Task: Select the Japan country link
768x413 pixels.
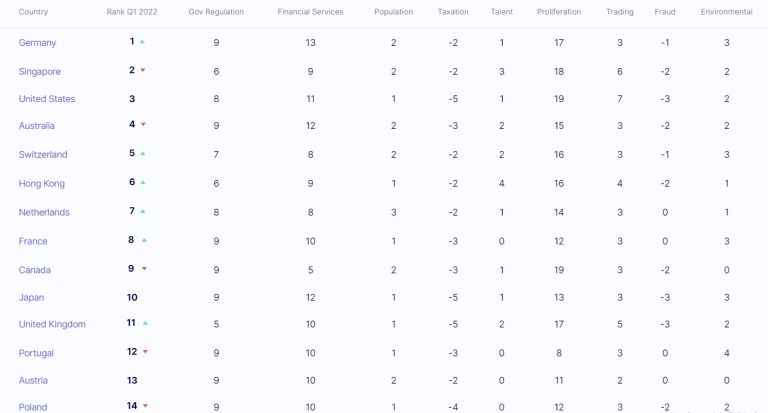Action: coord(31,297)
